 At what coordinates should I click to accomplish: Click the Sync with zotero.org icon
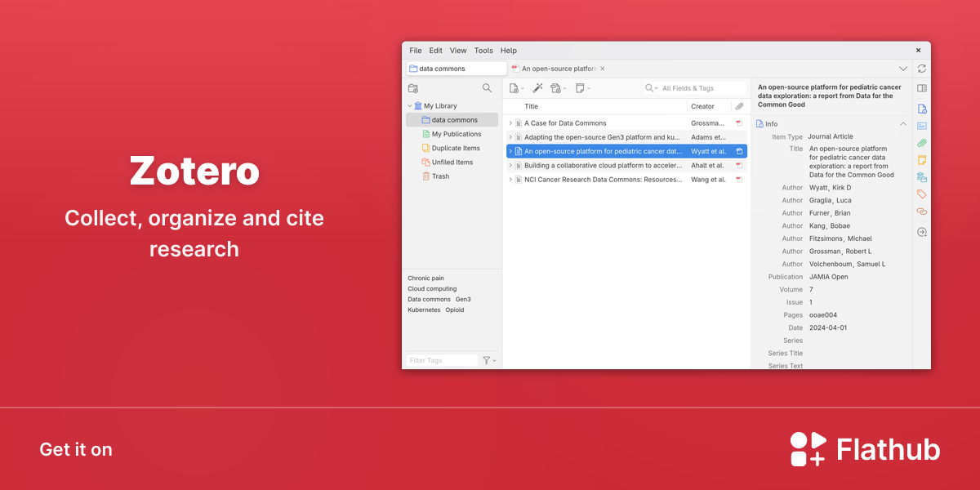click(922, 69)
